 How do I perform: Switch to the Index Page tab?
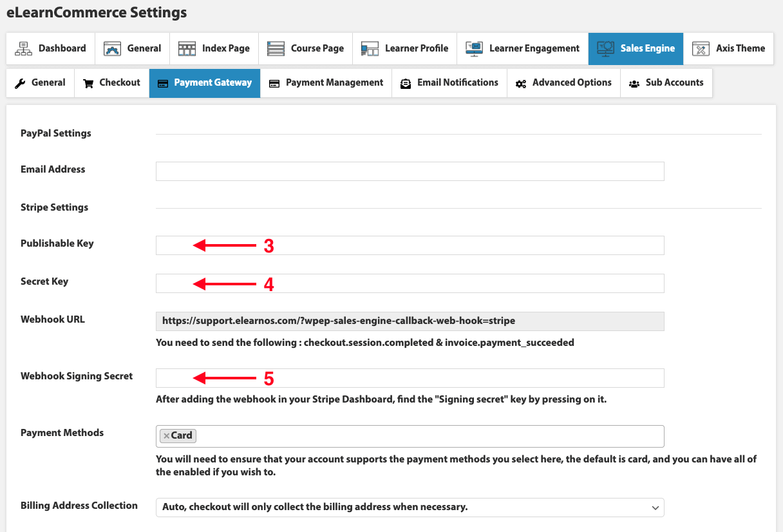[x=214, y=48]
